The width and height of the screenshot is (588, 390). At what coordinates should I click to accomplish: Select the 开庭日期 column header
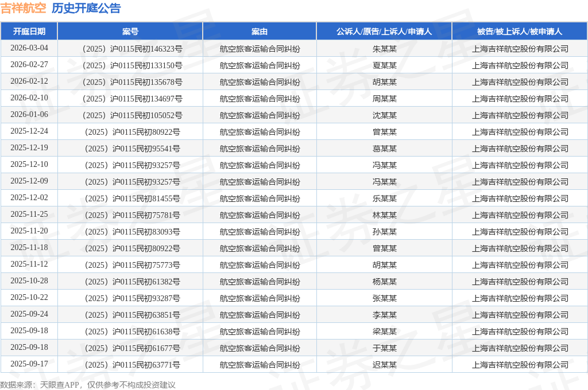click(x=29, y=32)
